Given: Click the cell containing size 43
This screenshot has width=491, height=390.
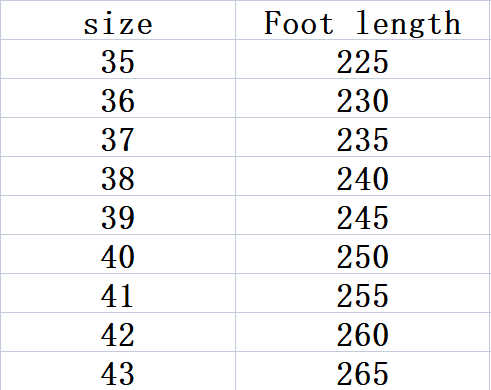Looking at the screenshot, I should [x=118, y=371].
